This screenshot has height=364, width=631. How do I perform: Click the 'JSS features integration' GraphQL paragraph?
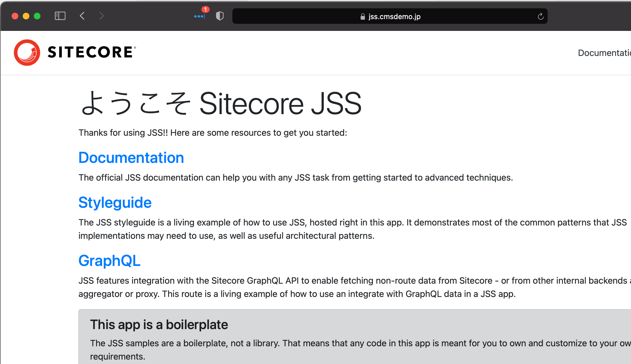tap(355, 287)
